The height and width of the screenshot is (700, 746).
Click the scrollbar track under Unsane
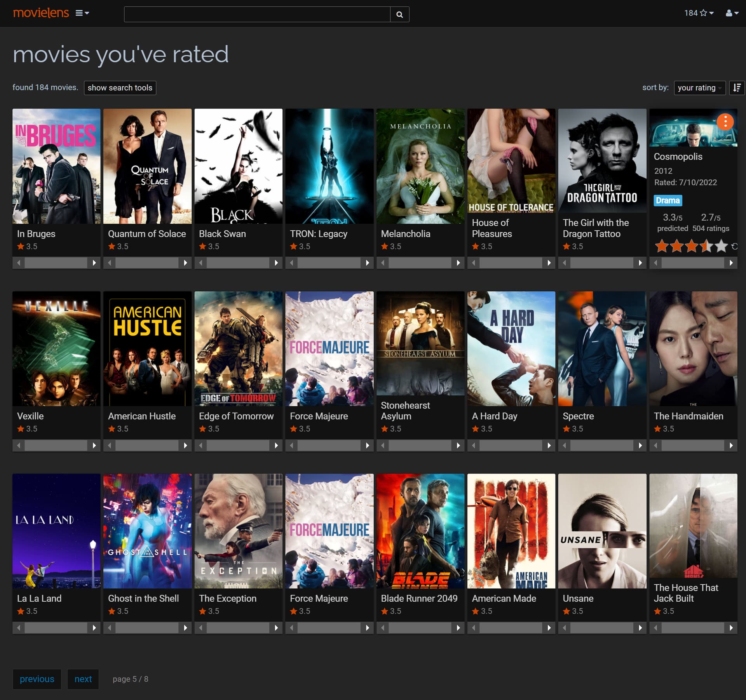pos(602,628)
